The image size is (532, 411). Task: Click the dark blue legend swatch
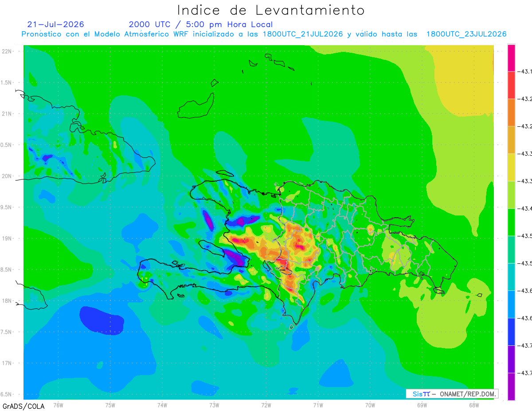click(511, 331)
